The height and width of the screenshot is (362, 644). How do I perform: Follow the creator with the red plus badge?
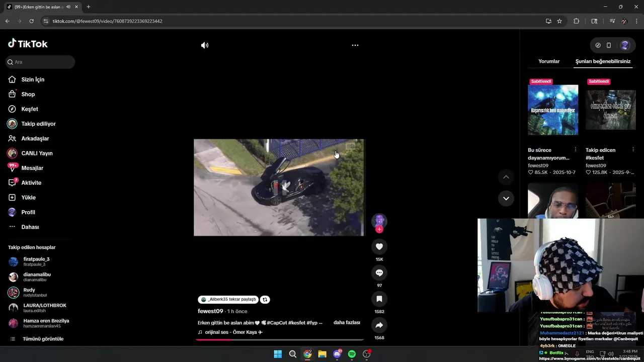[x=379, y=229]
